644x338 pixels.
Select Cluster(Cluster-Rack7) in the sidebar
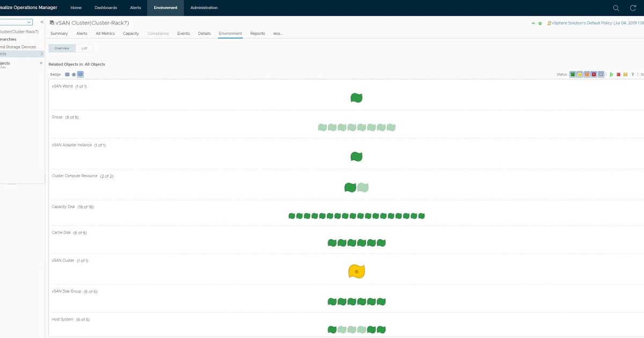coord(19,32)
